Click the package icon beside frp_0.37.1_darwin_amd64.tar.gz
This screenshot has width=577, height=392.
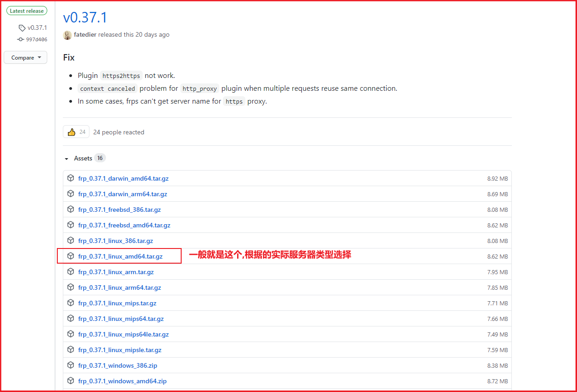coord(71,178)
